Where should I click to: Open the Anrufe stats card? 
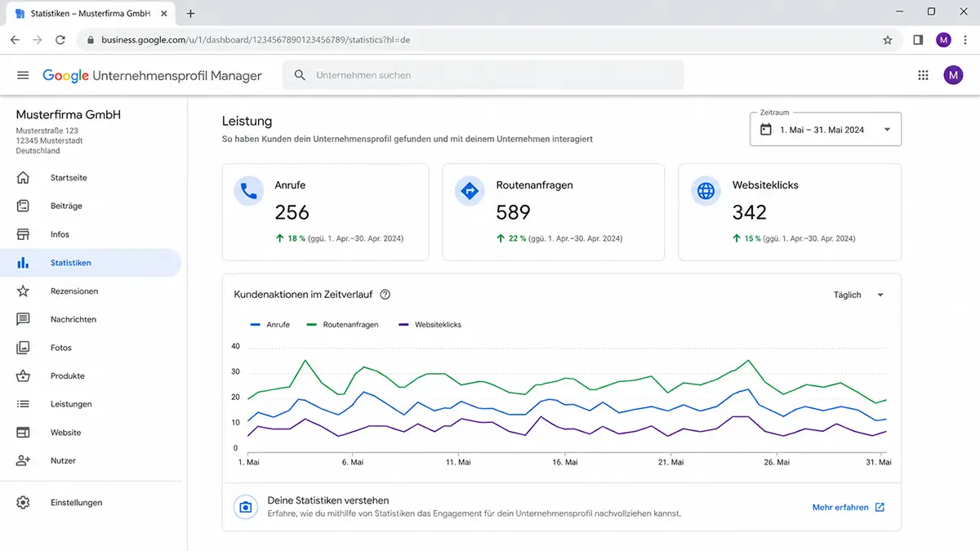pyautogui.click(x=325, y=212)
